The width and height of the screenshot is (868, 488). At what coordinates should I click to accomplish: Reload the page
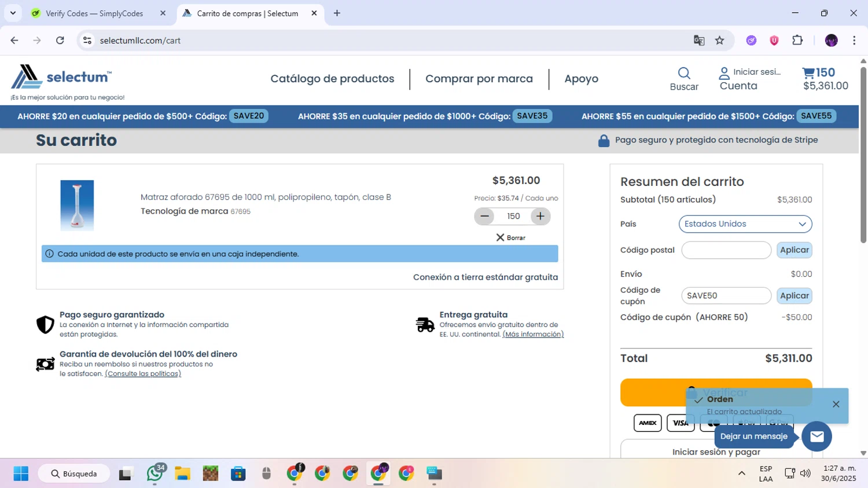coord(60,40)
